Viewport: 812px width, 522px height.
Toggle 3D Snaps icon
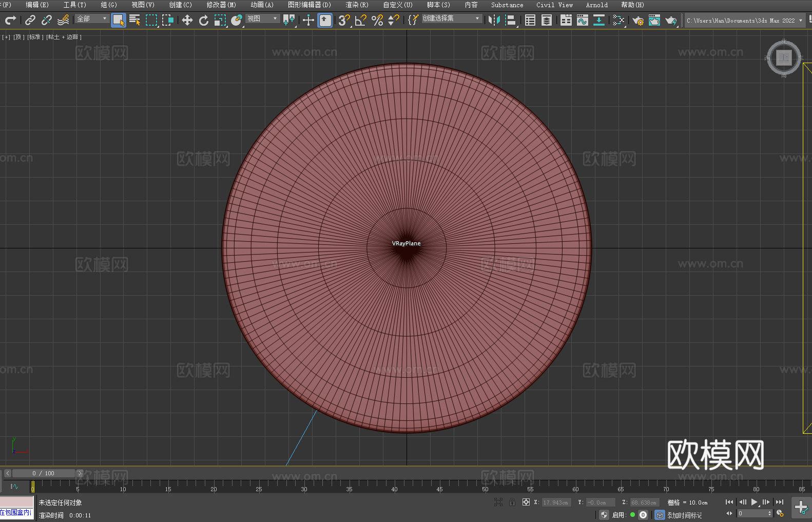[x=344, y=20]
